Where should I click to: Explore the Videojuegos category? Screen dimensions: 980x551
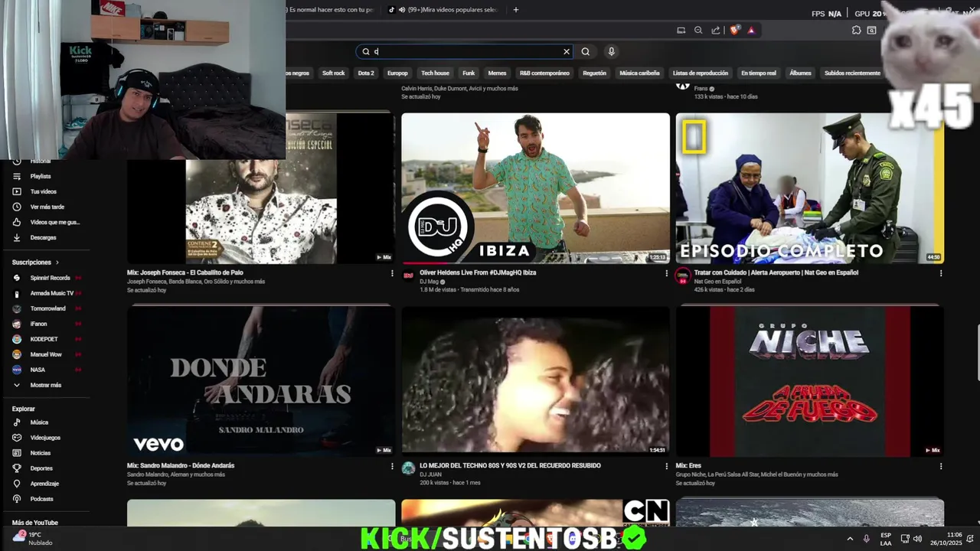(x=44, y=438)
